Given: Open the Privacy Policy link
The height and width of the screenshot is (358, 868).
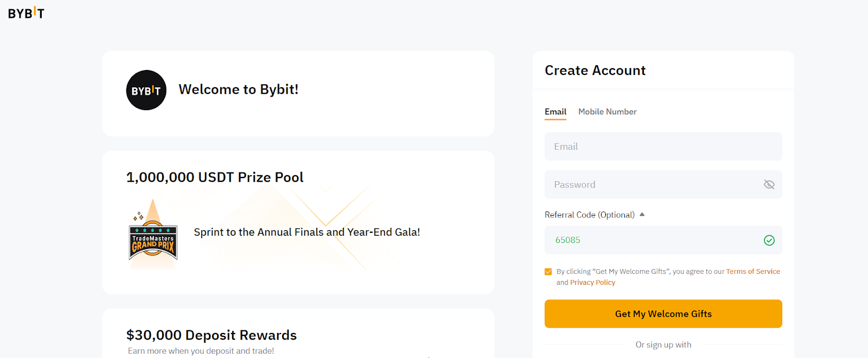Looking at the screenshot, I should point(592,283).
